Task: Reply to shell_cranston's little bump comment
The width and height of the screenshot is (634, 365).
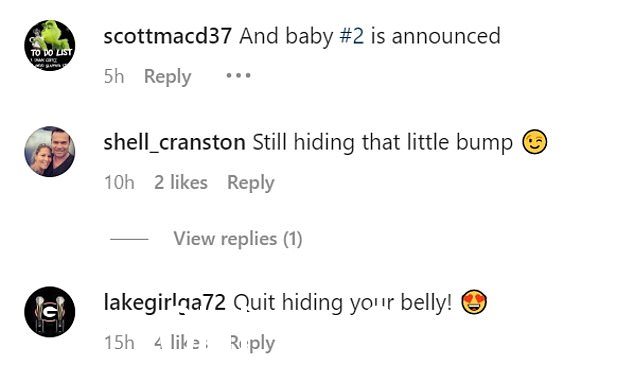Action: coord(251,183)
